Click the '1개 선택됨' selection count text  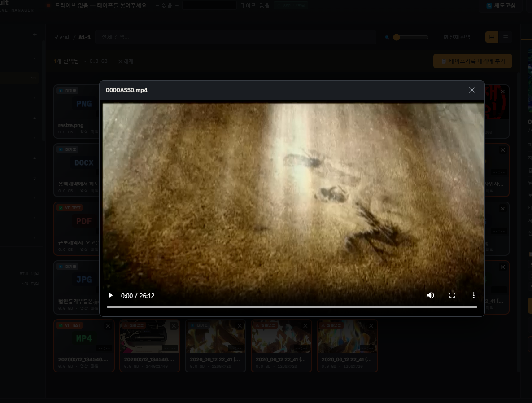(x=66, y=61)
